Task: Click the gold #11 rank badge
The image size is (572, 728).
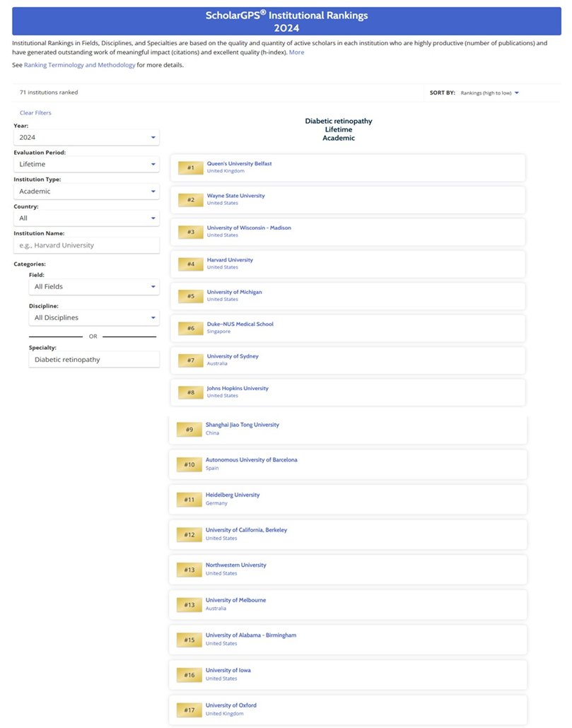Action: 189,500
